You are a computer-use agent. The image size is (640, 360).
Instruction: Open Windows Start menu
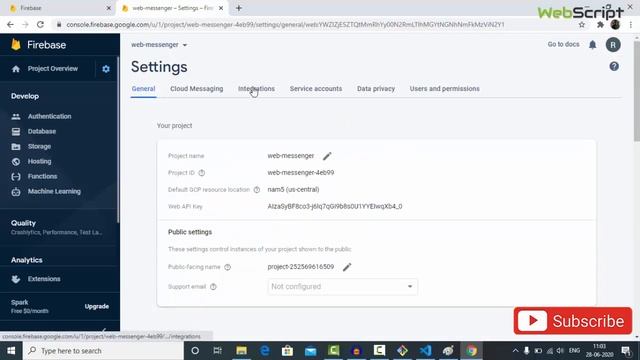tap(11, 351)
